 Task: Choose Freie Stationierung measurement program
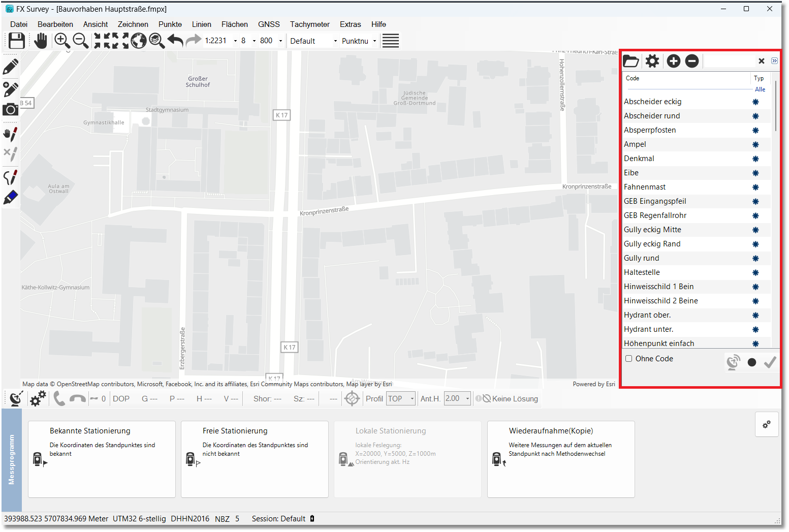255,459
